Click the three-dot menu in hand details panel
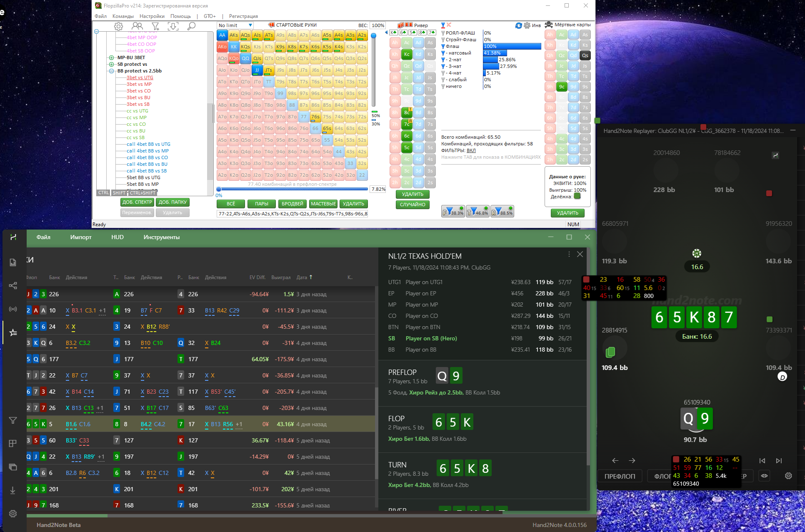The image size is (805, 532). pyautogui.click(x=569, y=254)
